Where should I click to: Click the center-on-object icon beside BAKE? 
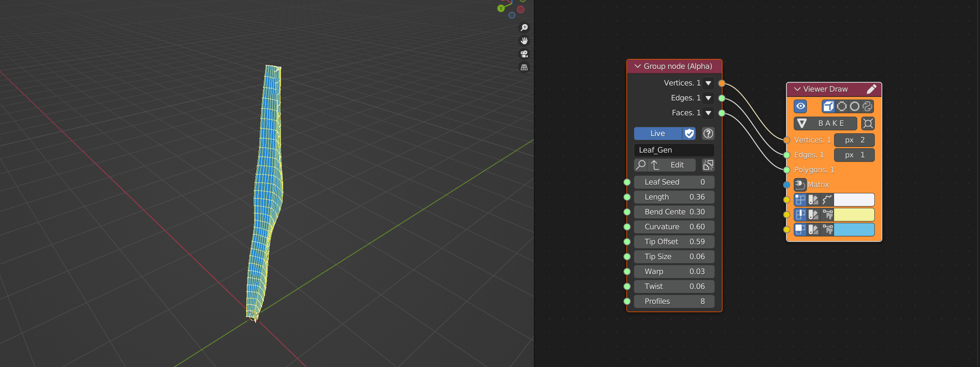click(868, 123)
